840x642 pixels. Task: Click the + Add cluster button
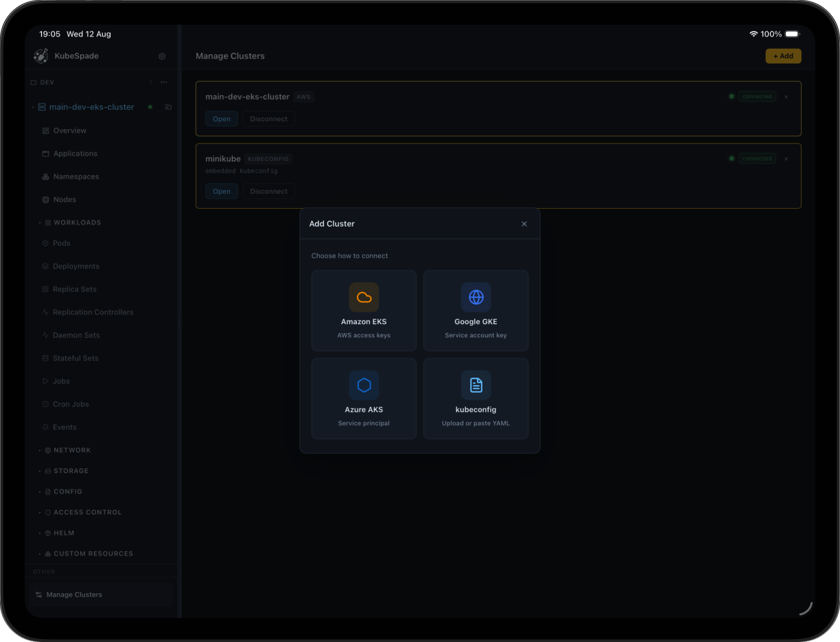coord(783,56)
